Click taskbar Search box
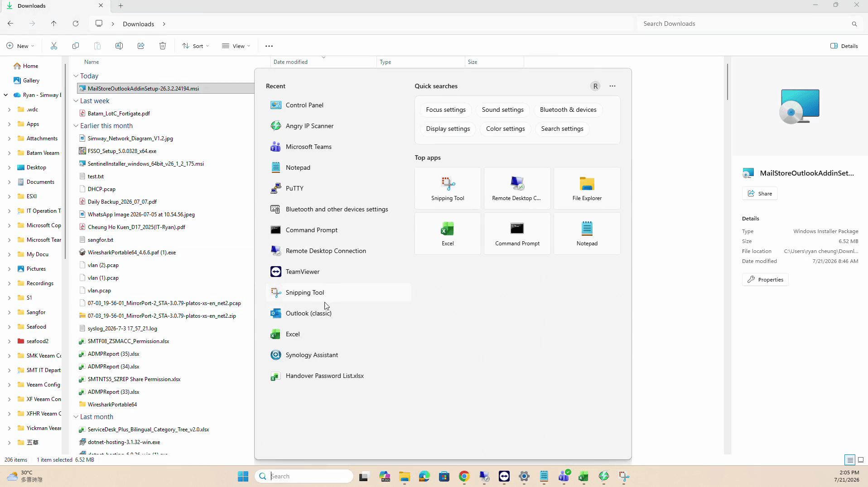868x487 pixels. coord(304,476)
